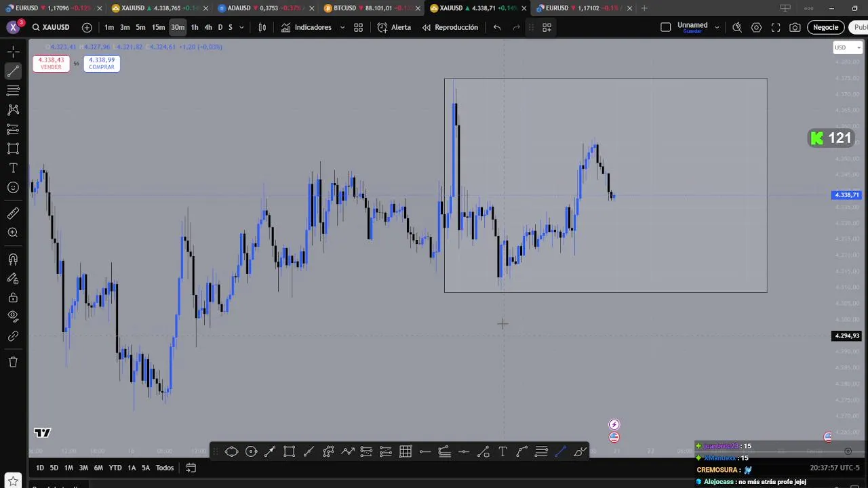
Task: Open the XAUUSD symbol search
Action: click(51, 27)
